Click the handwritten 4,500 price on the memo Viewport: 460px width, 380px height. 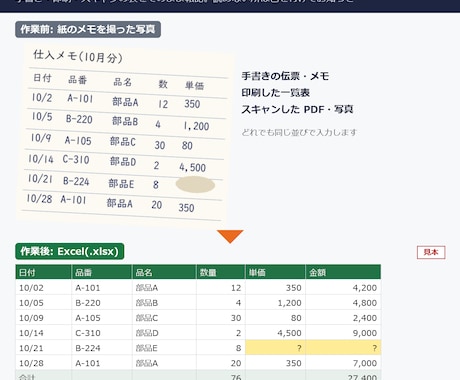tap(193, 167)
